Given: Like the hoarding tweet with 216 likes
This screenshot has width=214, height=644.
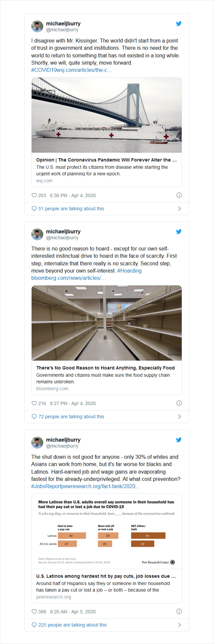Looking at the screenshot, I should [34, 403].
